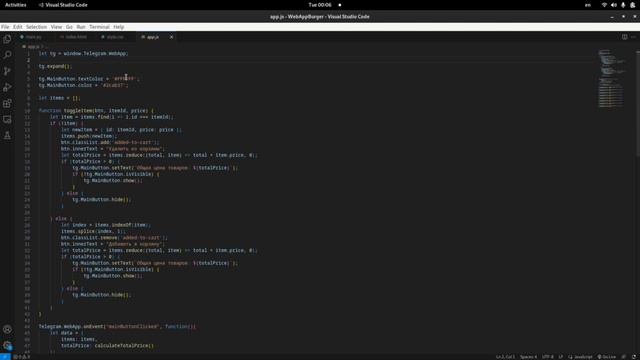This screenshot has width=640, height=360.
Task: Click 'totalPrice: calculateTotalPrice()' line
Action: pyautogui.click(x=107, y=345)
